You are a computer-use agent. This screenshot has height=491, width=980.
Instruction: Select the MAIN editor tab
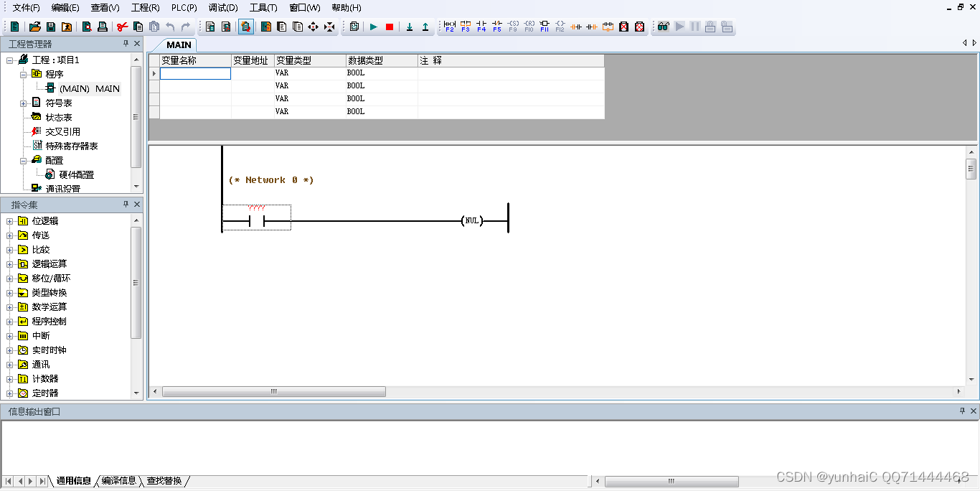tap(179, 45)
